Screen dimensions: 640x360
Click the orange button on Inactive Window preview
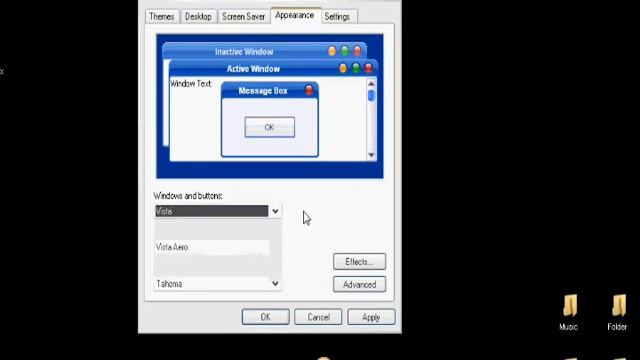coord(332,51)
